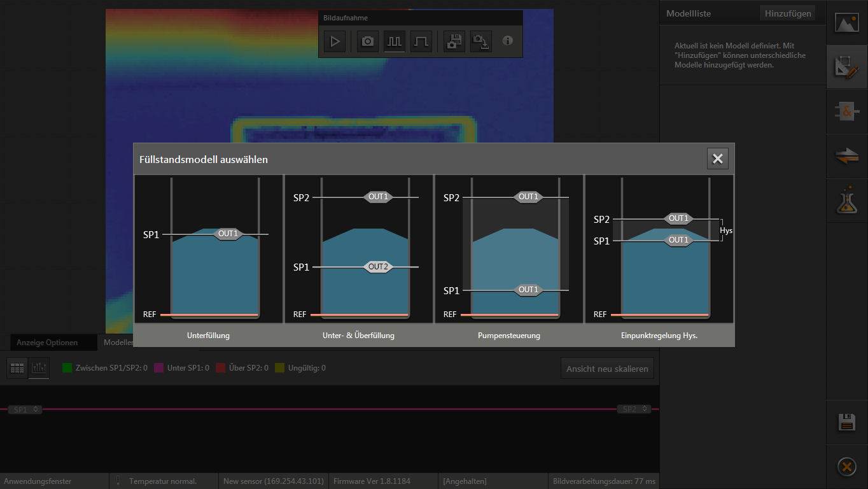Click the save image floppy-camera icon

[x=454, y=42]
